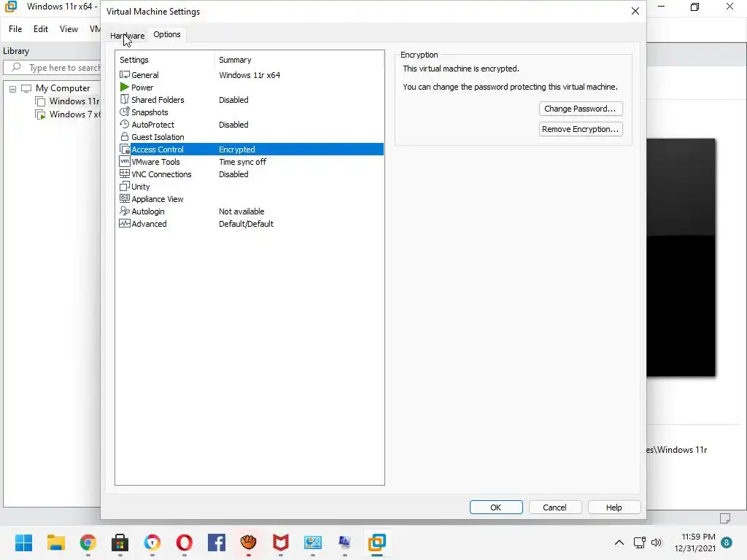Click the Windows 11r VM icon in the Library
Image resolution: width=747 pixels, height=560 pixels.
click(x=41, y=101)
